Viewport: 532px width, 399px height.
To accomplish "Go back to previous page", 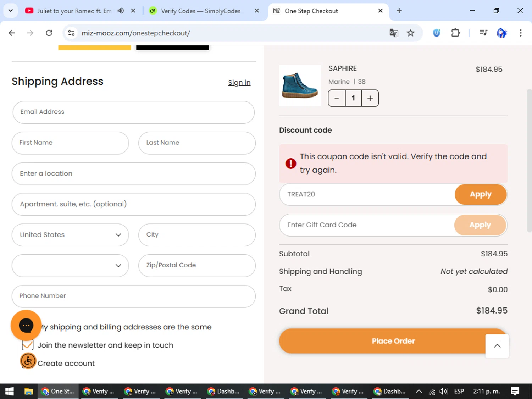I will click(12, 33).
